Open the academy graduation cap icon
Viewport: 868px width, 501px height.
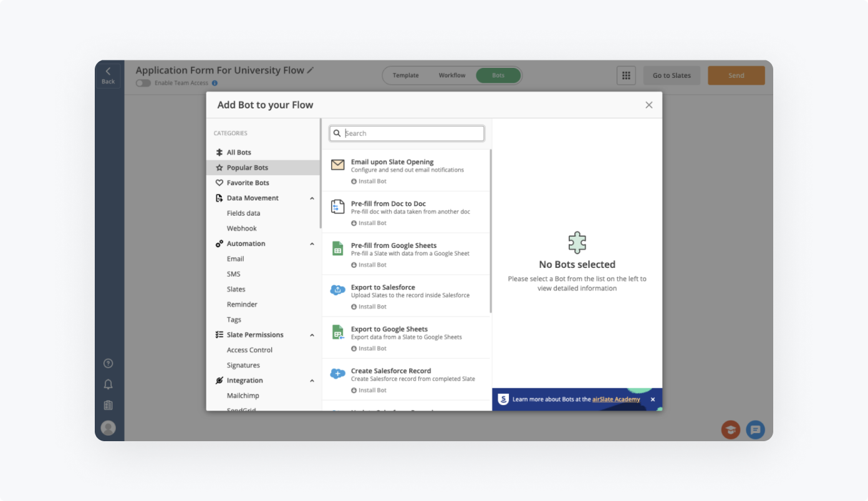click(730, 429)
